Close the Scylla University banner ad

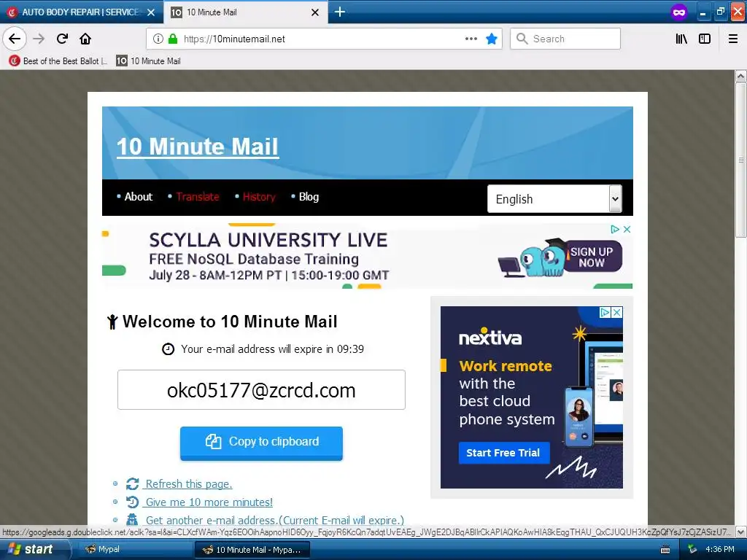(627, 229)
